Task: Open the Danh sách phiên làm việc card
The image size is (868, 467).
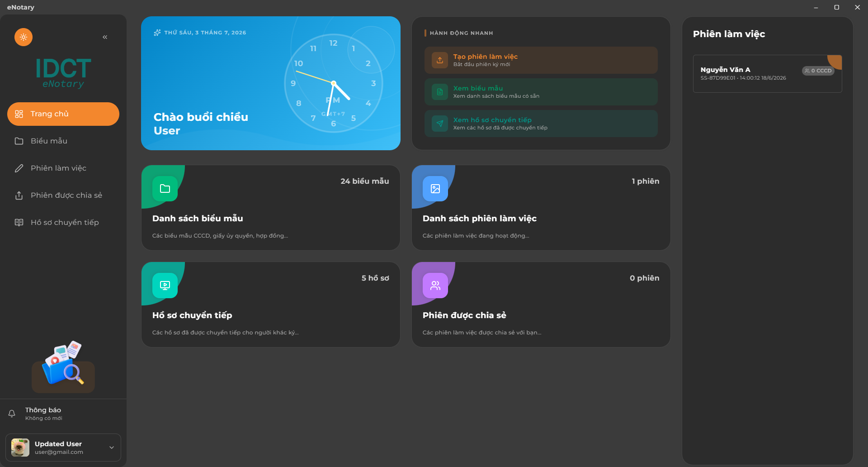Action: click(541, 208)
